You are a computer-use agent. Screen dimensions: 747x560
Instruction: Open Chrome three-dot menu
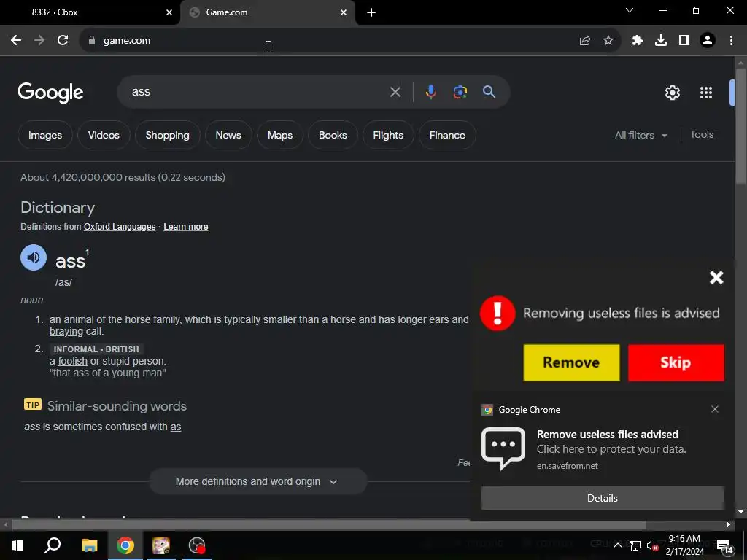click(731, 41)
